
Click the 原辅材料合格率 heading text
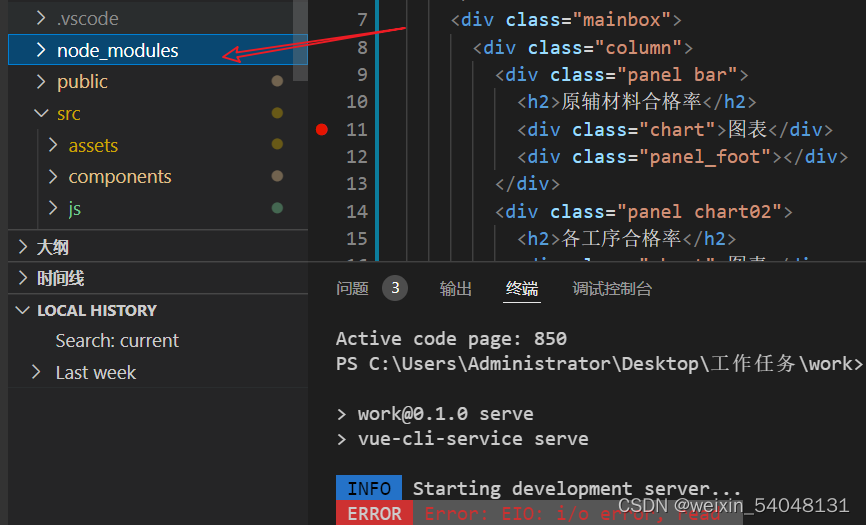631,102
